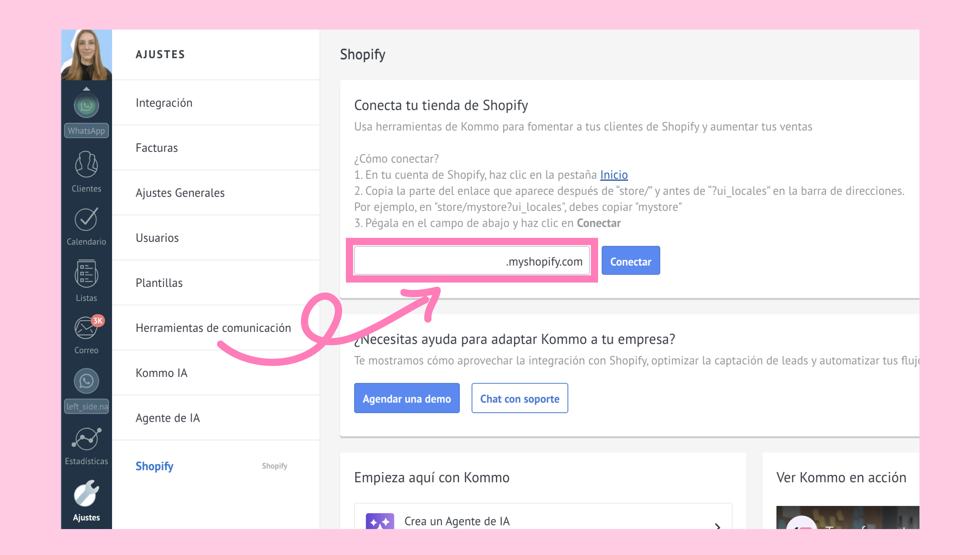The height and width of the screenshot is (555, 980).
Task: Open the WhatsApp sidebar icon
Action: click(x=86, y=106)
